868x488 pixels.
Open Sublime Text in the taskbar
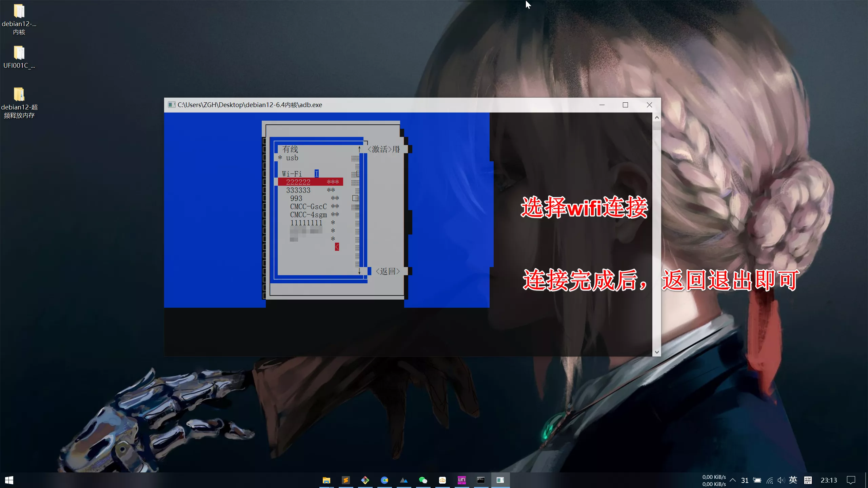(346, 480)
